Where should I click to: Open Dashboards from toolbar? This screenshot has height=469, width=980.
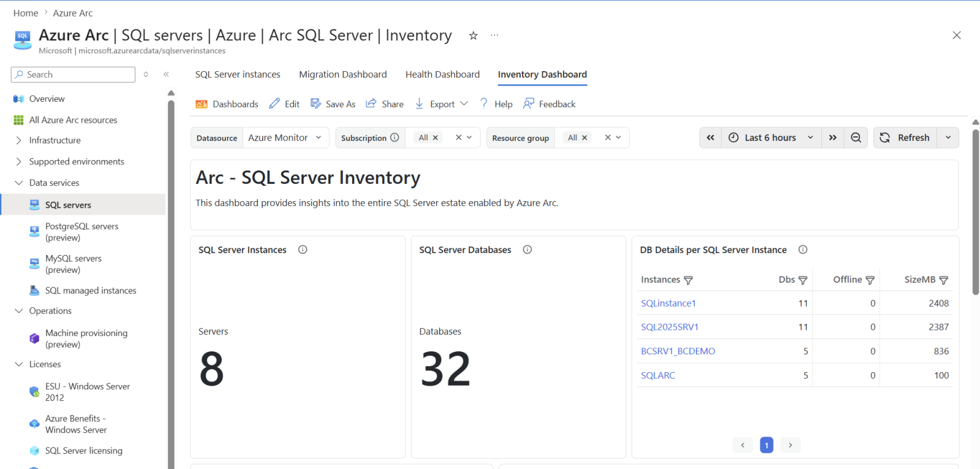tap(227, 104)
